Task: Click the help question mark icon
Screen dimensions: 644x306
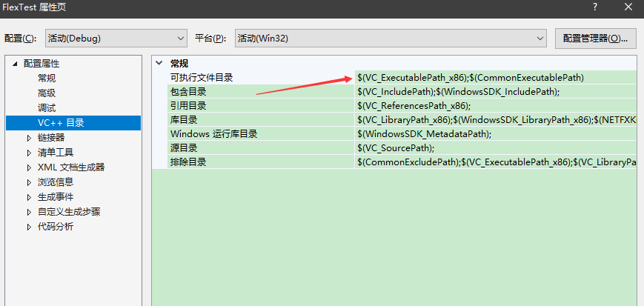Action: 594,7
